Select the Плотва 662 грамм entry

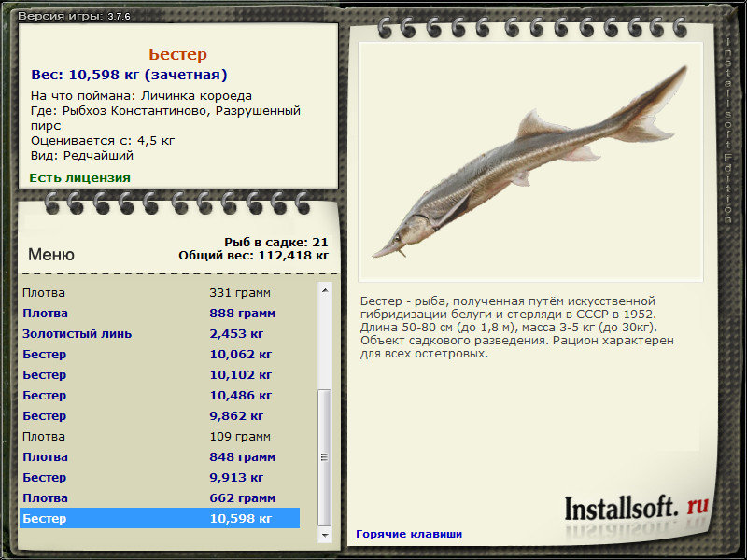coord(160,497)
